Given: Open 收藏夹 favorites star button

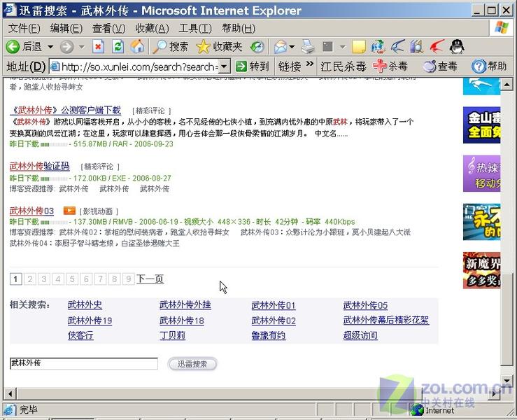Looking at the screenshot, I should (219, 46).
